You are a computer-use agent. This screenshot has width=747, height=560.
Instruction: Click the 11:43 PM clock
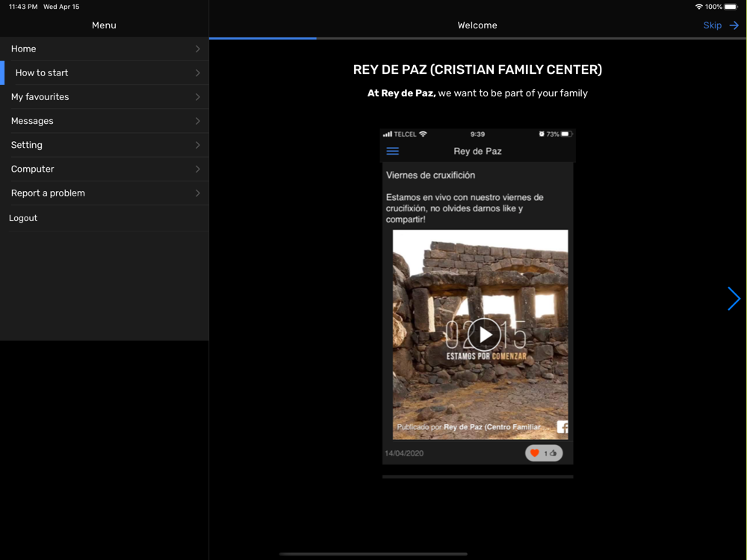coord(23,7)
